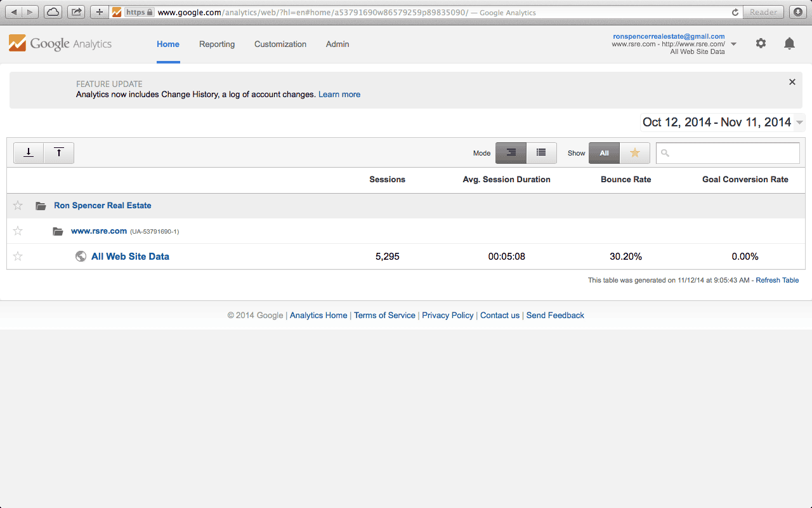Switch to flat list mode

[x=541, y=153]
